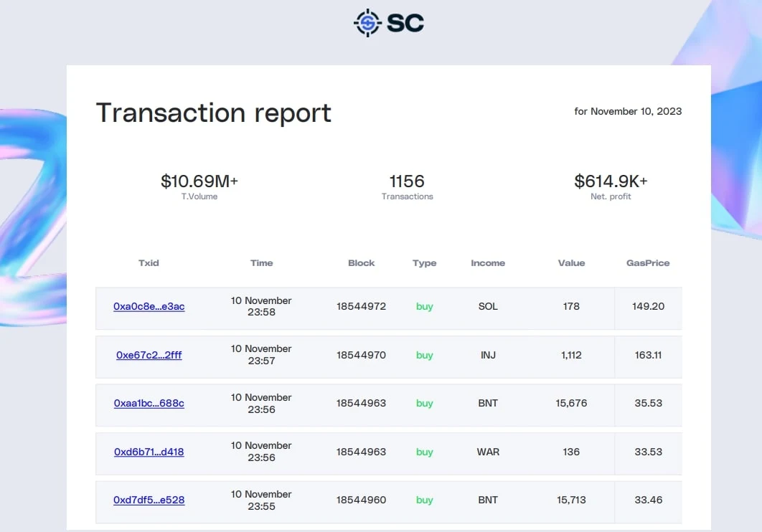The width and height of the screenshot is (762, 532).
Task: Select the "for November 10, 2023" date text
Action: pyautogui.click(x=628, y=111)
